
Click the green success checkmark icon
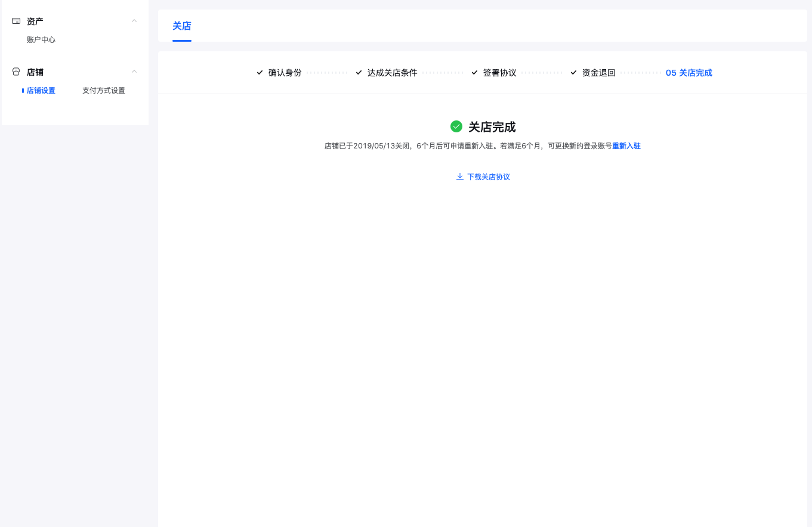[x=456, y=127]
